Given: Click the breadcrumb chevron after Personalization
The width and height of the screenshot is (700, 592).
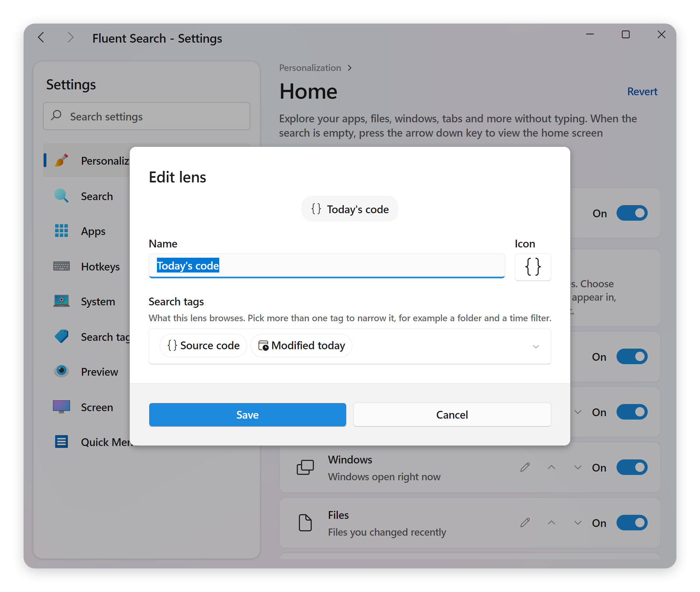Looking at the screenshot, I should pyautogui.click(x=349, y=68).
